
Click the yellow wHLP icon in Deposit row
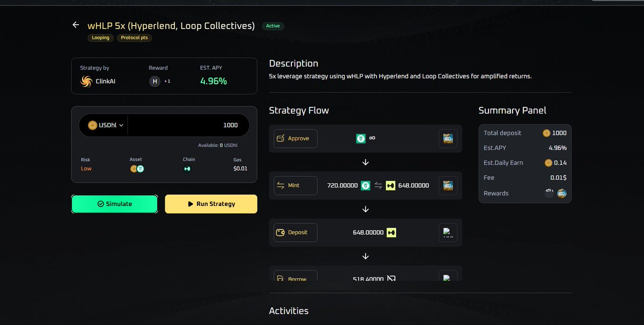point(391,233)
